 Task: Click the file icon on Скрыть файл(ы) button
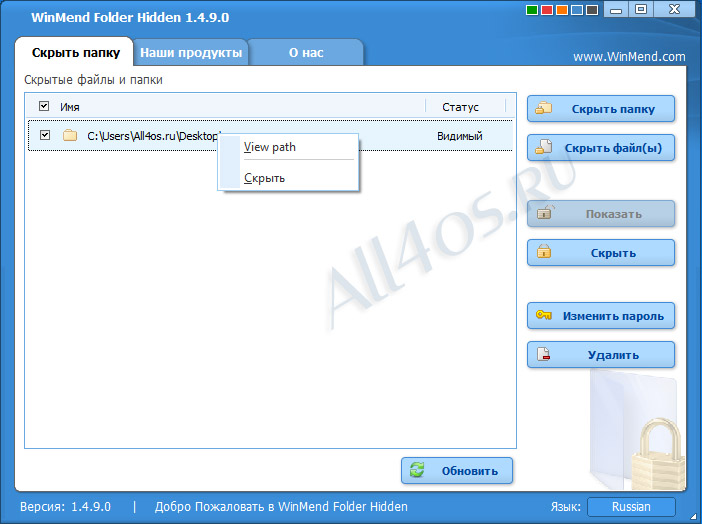click(x=544, y=147)
